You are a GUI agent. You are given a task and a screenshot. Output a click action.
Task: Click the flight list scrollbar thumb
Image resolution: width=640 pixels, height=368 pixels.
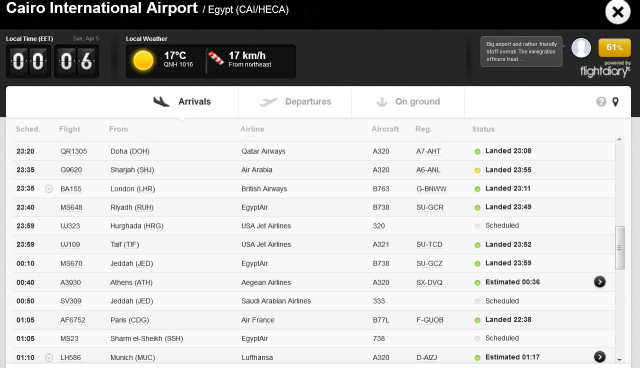coord(620,248)
